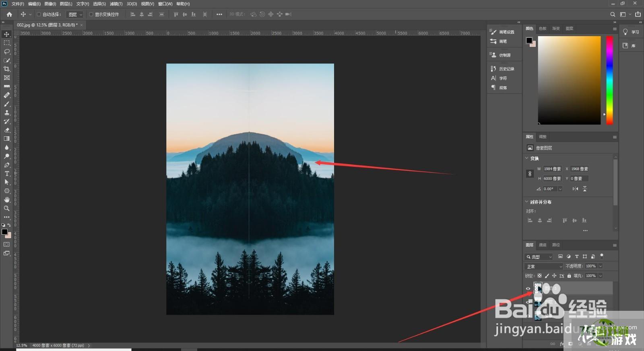Select the Hand tool
Image resolution: width=644 pixels, height=351 pixels.
coord(7,200)
